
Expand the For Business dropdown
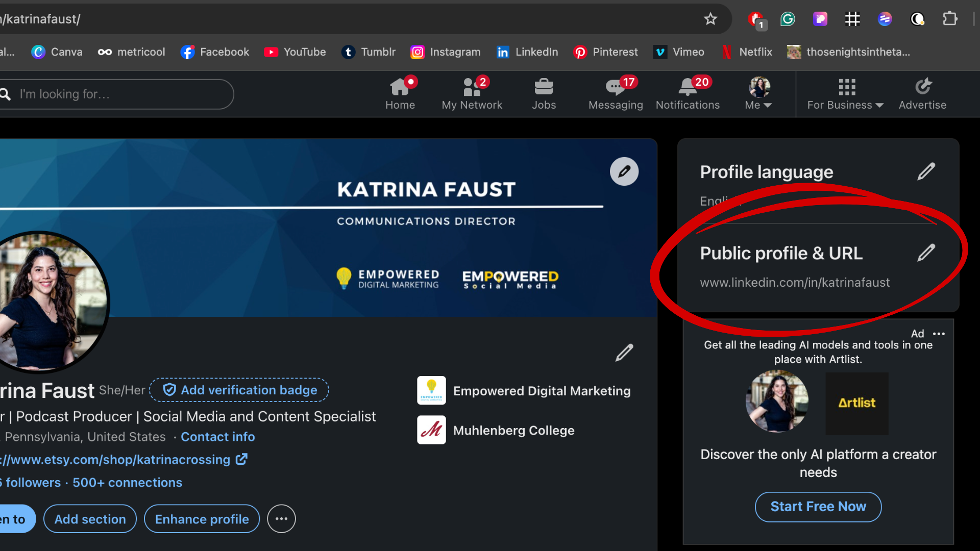pos(845,93)
